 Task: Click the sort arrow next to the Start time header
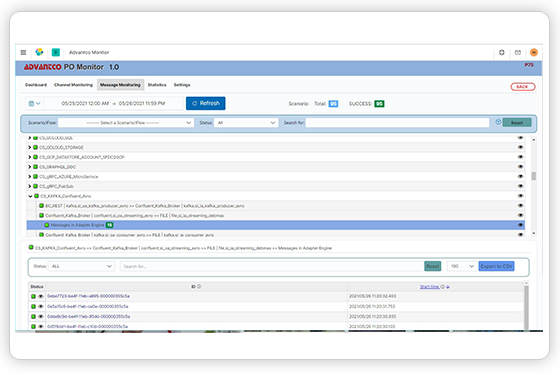(448, 287)
